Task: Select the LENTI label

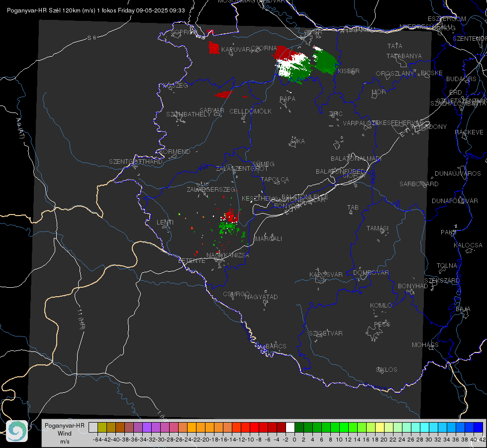Action: (165, 223)
